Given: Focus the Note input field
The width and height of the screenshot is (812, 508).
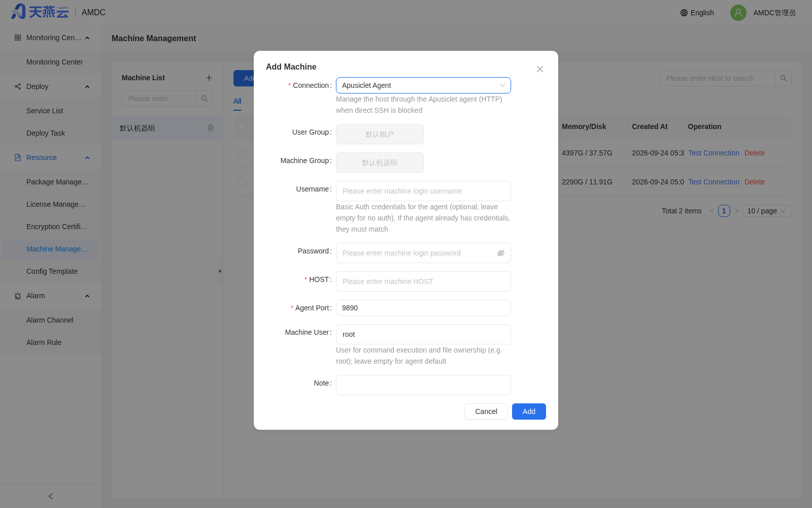Looking at the screenshot, I should 423,385.
